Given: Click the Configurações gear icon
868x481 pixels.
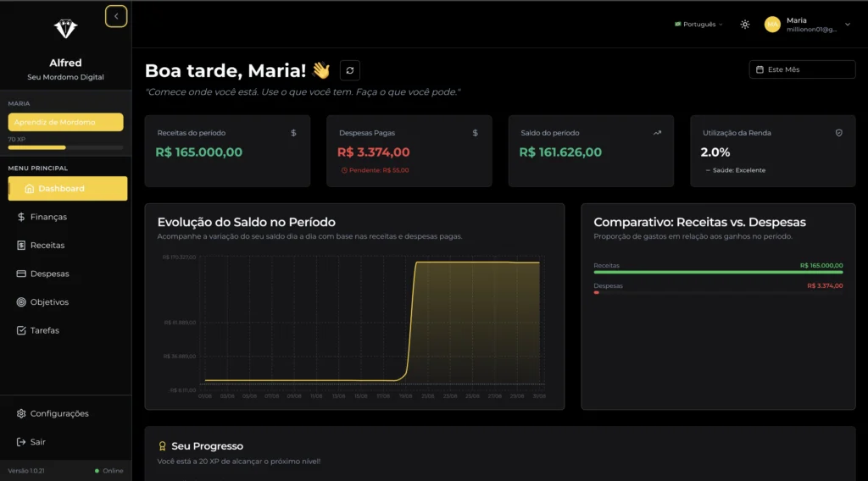Looking at the screenshot, I should coord(21,413).
